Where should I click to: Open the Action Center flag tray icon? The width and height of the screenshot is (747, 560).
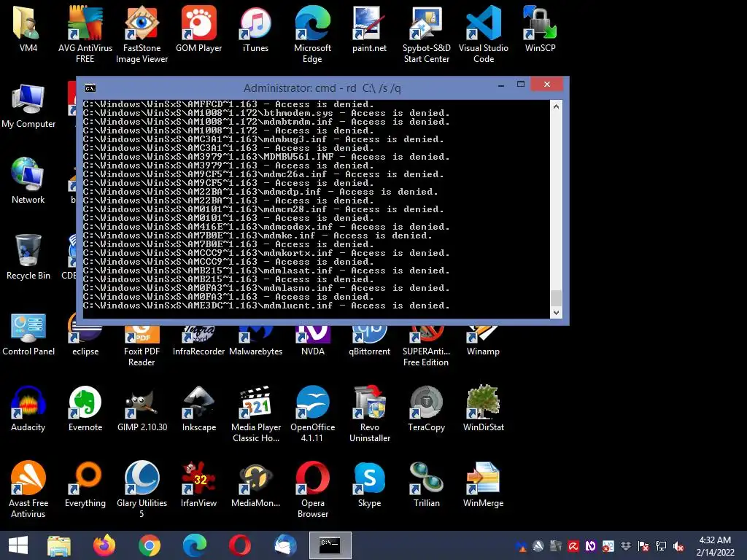click(643, 546)
